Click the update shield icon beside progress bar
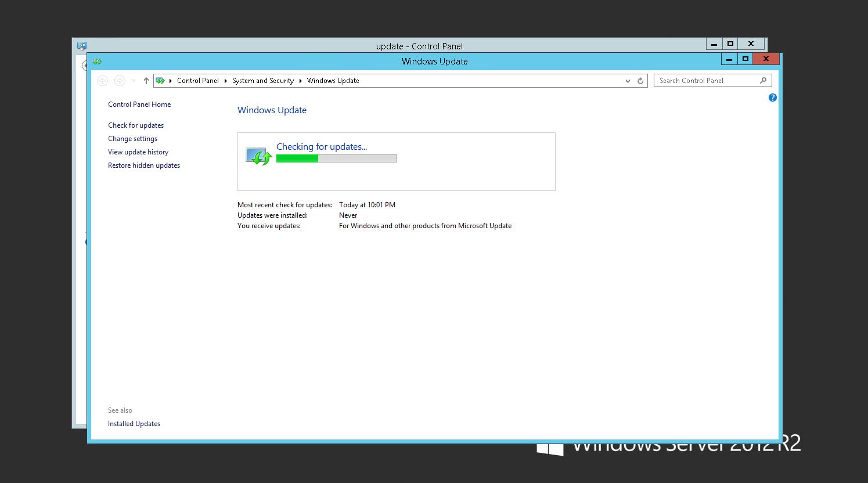The image size is (868, 483). point(258,156)
